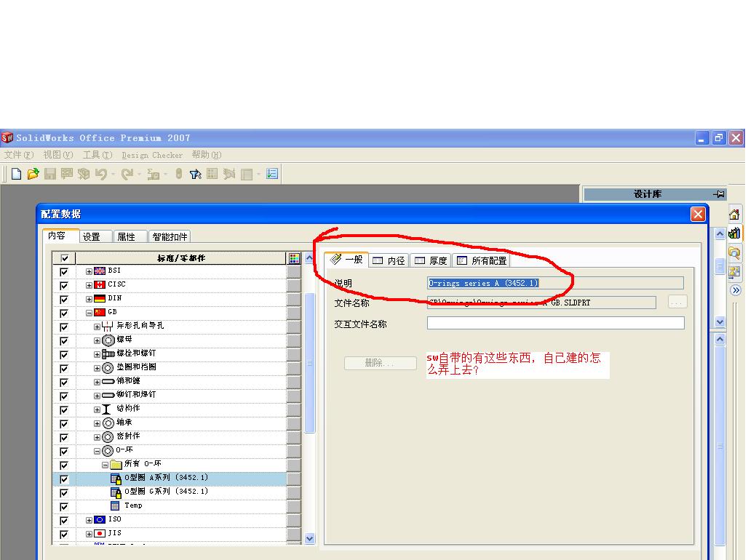Click the 3D box package icon in toolbar
The width and height of the screenshot is (748, 560).
click(84, 174)
